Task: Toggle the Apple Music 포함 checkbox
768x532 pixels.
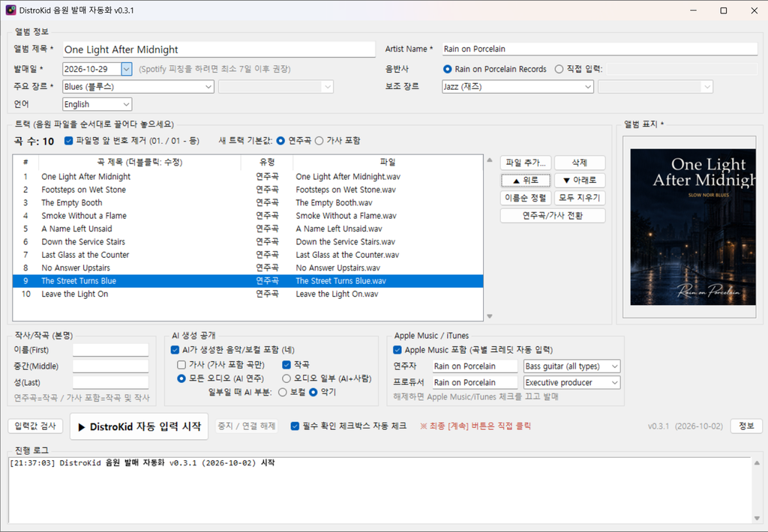Action: 397,350
